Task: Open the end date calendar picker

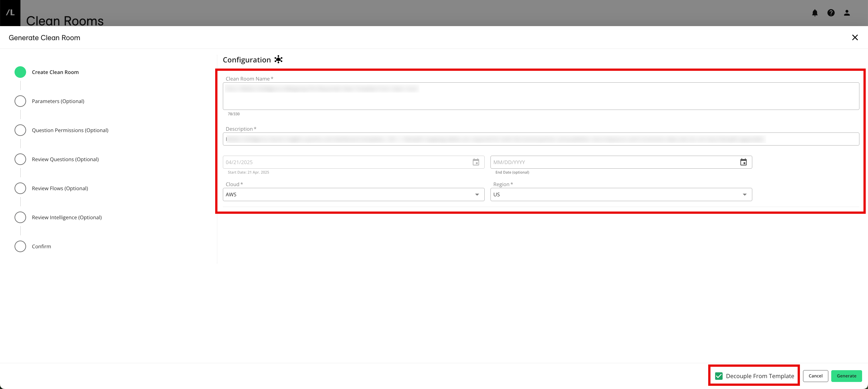Action: click(x=743, y=162)
